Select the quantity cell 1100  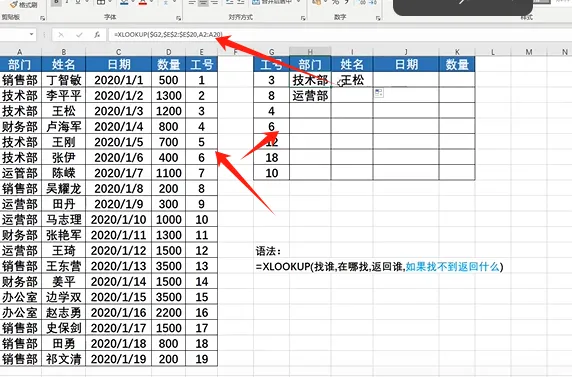click(169, 173)
